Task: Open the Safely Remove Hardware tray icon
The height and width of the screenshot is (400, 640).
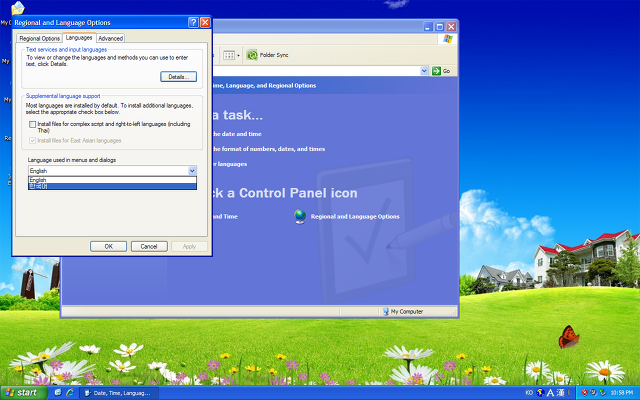Action: coord(602,393)
